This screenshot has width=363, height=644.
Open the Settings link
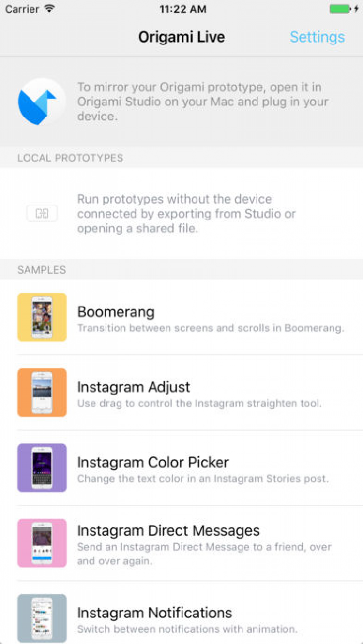pos(317,37)
